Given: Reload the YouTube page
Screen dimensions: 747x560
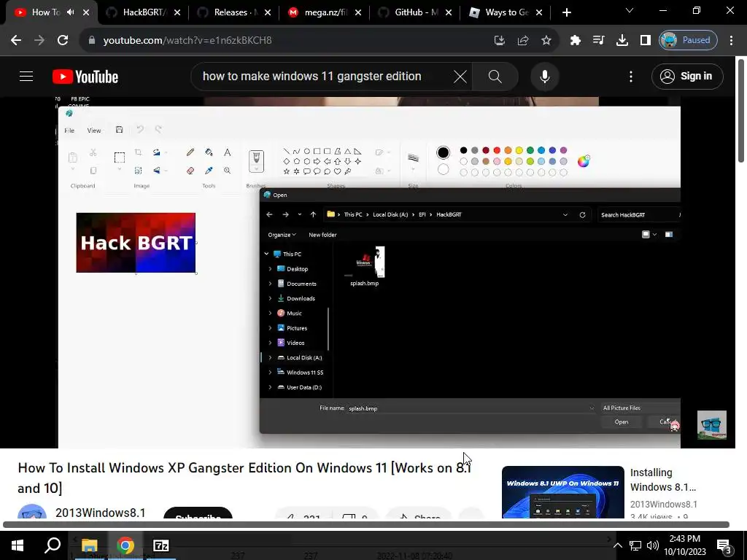Looking at the screenshot, I should pyautogui.click(x=63, y=40).
